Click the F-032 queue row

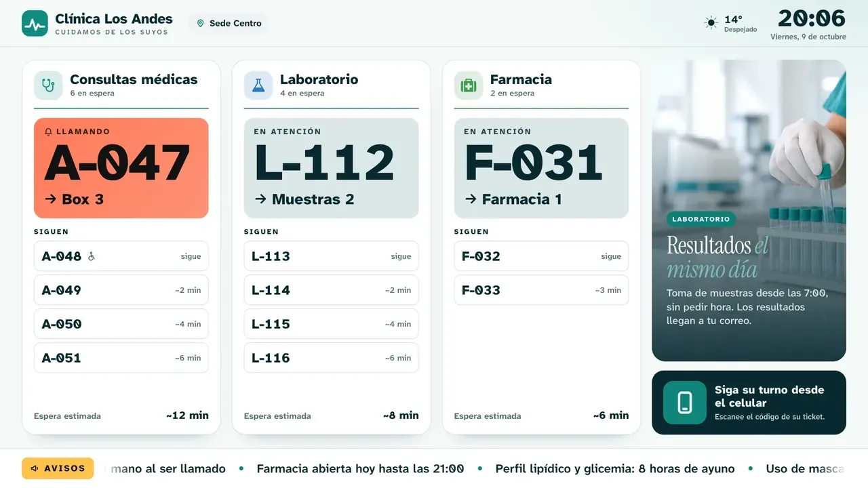[x=542, y=256]
